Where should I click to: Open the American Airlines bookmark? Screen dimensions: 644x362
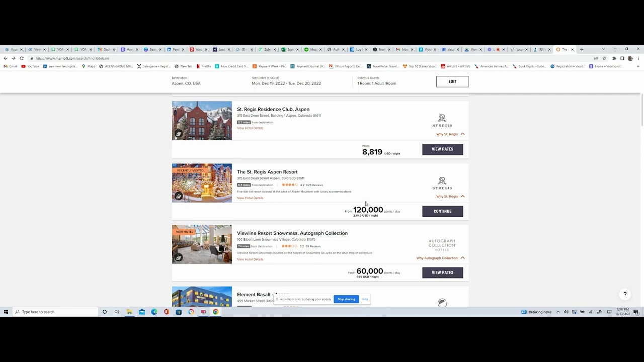click(491, 66)
